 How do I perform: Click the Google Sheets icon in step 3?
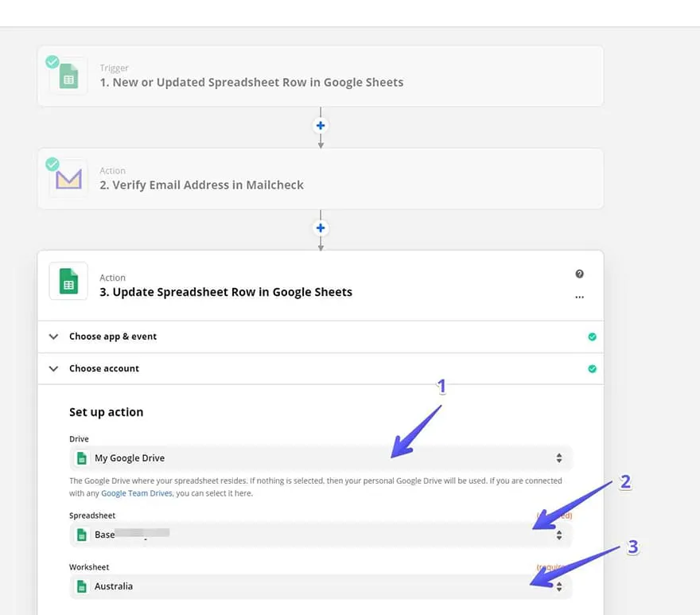(68, 282)
